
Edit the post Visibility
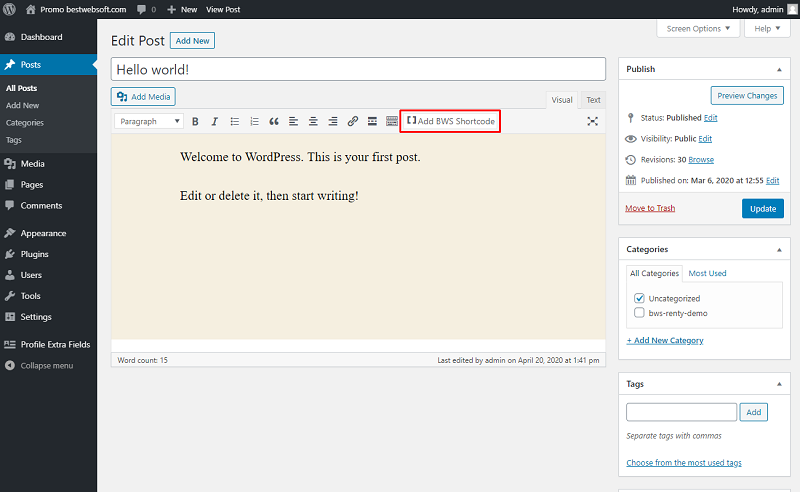[705, 139]
